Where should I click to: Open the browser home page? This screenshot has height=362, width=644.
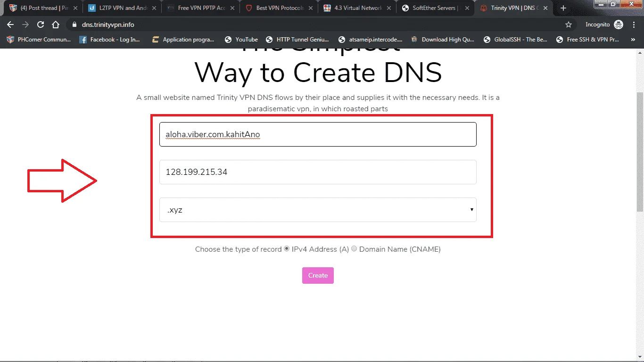click(x=56, y=25)
